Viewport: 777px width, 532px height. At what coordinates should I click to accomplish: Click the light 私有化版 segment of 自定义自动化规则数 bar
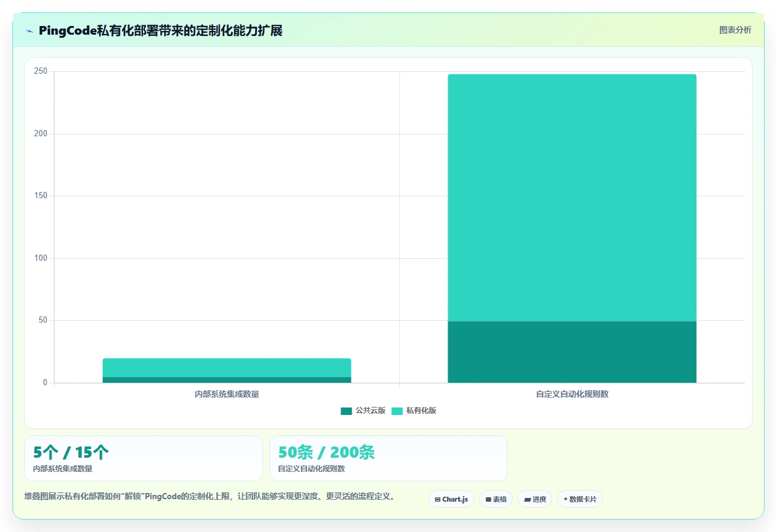click(x=572, y=198)
